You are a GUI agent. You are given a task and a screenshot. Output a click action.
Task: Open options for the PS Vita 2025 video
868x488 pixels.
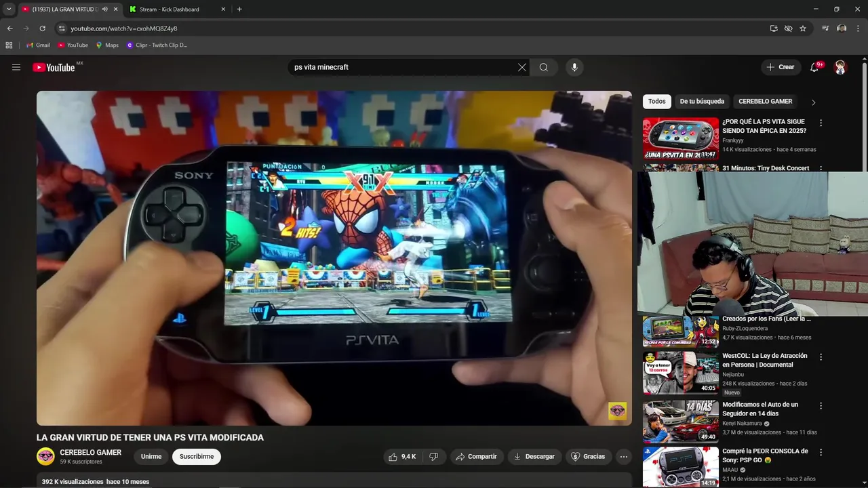point(821,123)
